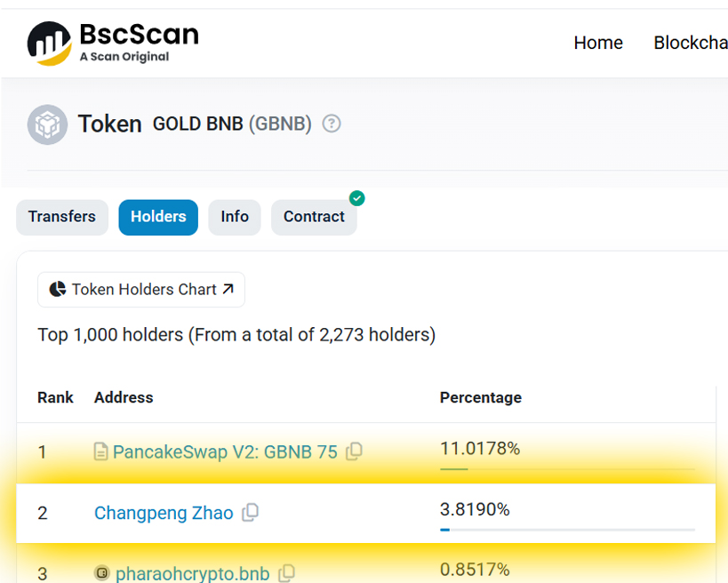Click the 3.8190% percentage bar
Viewport: 728px width, 583px height.
(567, 530)
